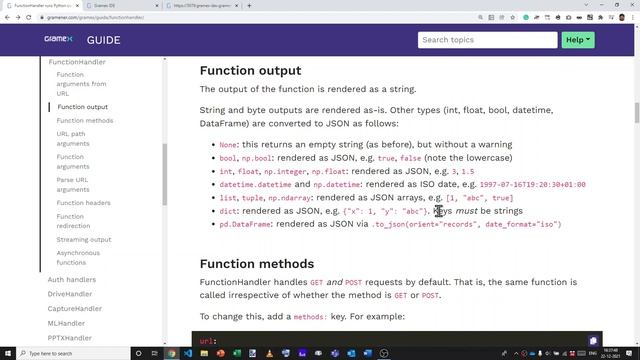The image size is (640, 360).
Task: View site info lock icon
Action: (x=42, y=18)
